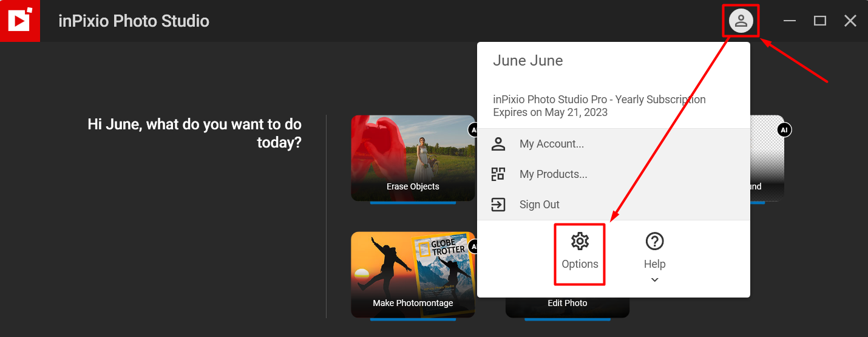Open the Erase Objects tile
868x337 pixels.
pos(413,158)
